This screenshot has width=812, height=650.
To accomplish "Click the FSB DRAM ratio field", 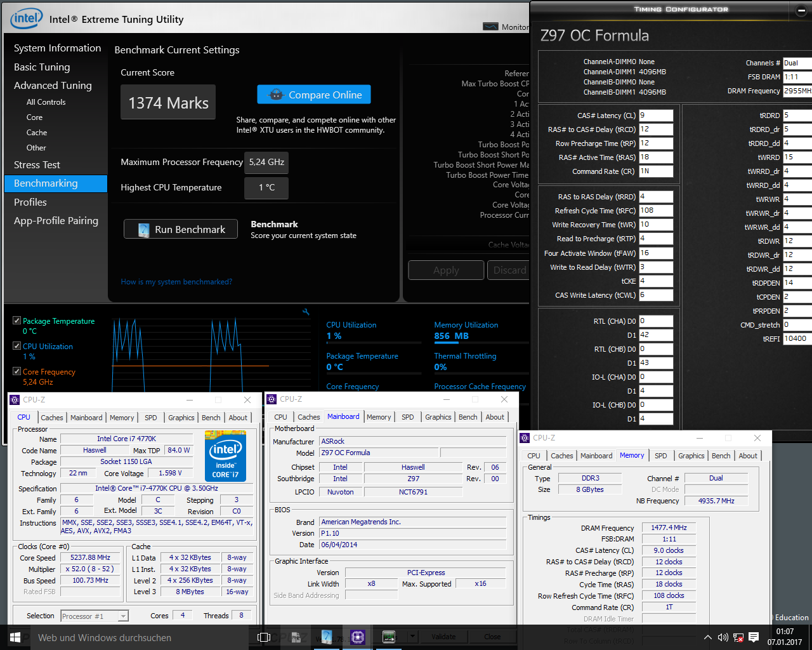I will pos(797,77).
